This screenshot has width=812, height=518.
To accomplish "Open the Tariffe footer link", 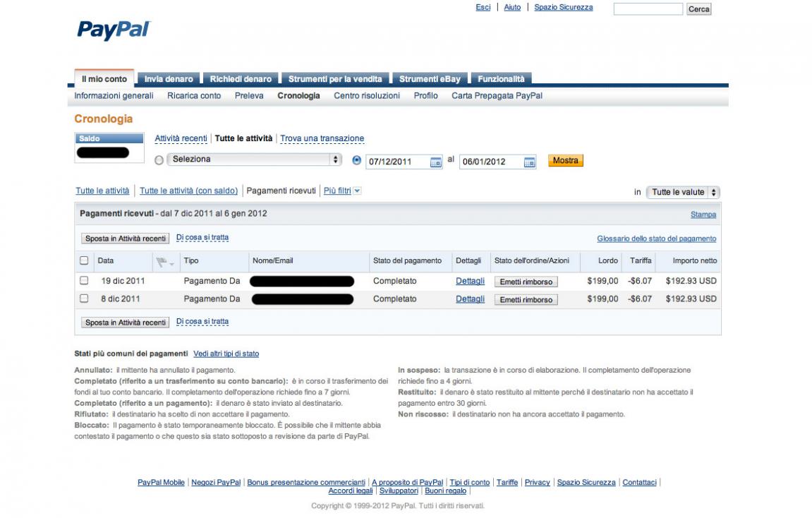I will [507, 482].
